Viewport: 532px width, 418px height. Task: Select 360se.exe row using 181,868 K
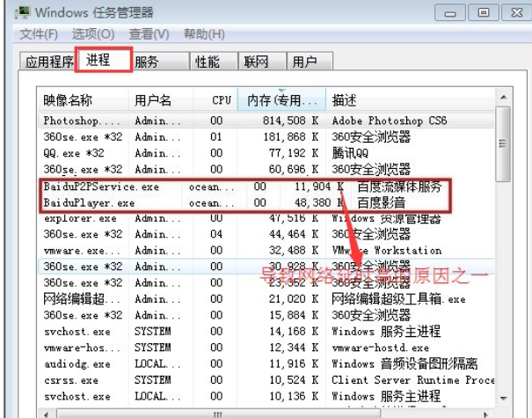(266, 137)
